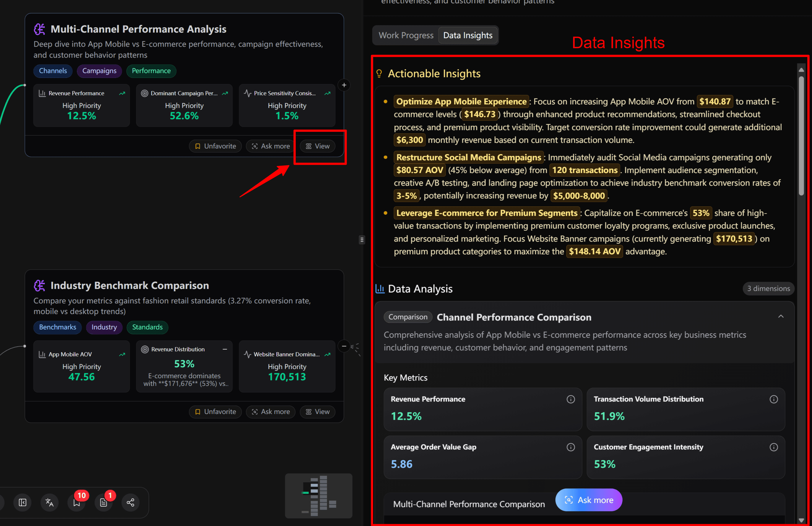Viewport: 812px width, 526px height.
Task: Show info for Customer Engagement Intensity metric
Action: click(x=774, y=447)
